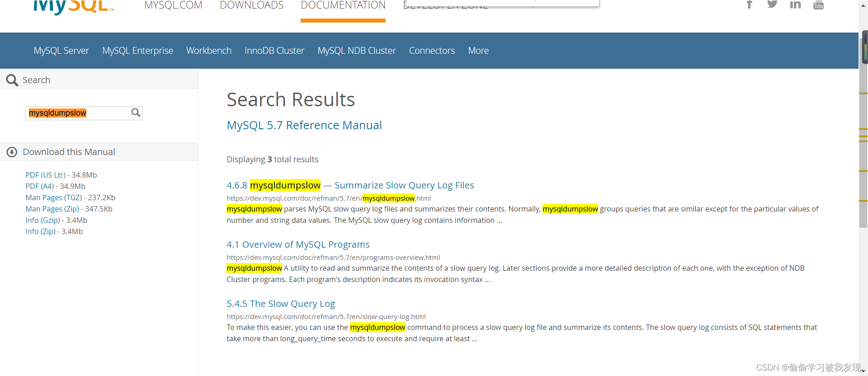Download Info (Zip) file
Viewport: 868px width, 376px height.
pos(40,231)
